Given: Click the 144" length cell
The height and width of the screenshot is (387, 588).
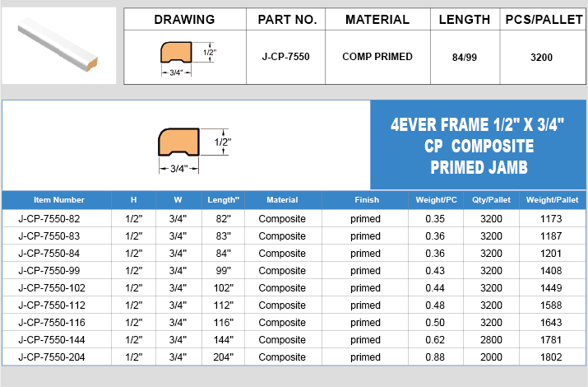Looking at the screenshot, I should pos(224,340).
